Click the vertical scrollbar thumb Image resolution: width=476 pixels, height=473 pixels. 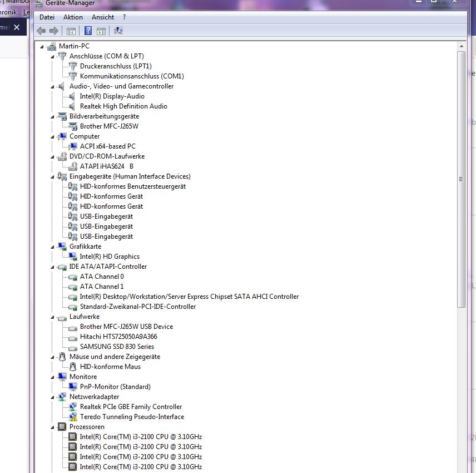(462, 179)
